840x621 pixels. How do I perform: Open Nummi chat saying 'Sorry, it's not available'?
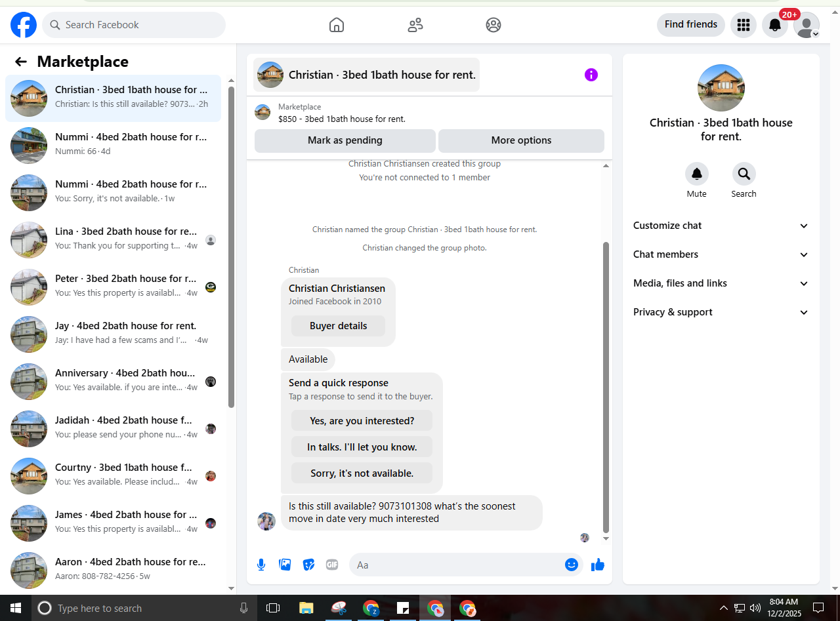[x=113, y=193]
